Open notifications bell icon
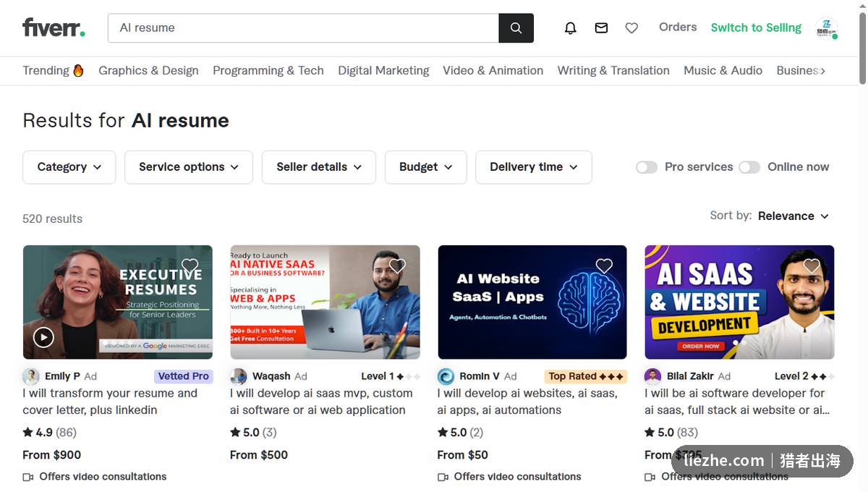Image resolution: width=868 pixels, height=492 pixels. coord(571,27)
